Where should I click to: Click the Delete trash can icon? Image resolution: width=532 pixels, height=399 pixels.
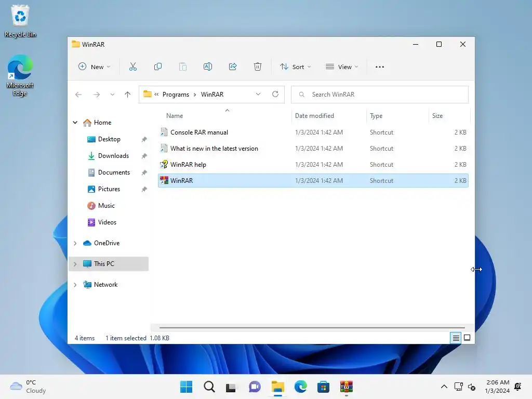coord(258,67)
